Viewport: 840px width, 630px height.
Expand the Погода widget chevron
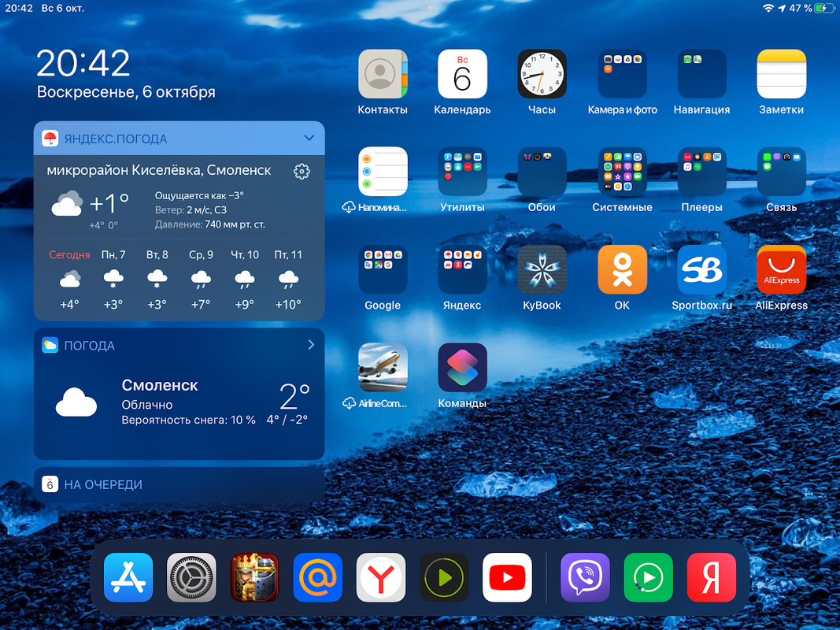pyautogui.click(x=311, y=345)
